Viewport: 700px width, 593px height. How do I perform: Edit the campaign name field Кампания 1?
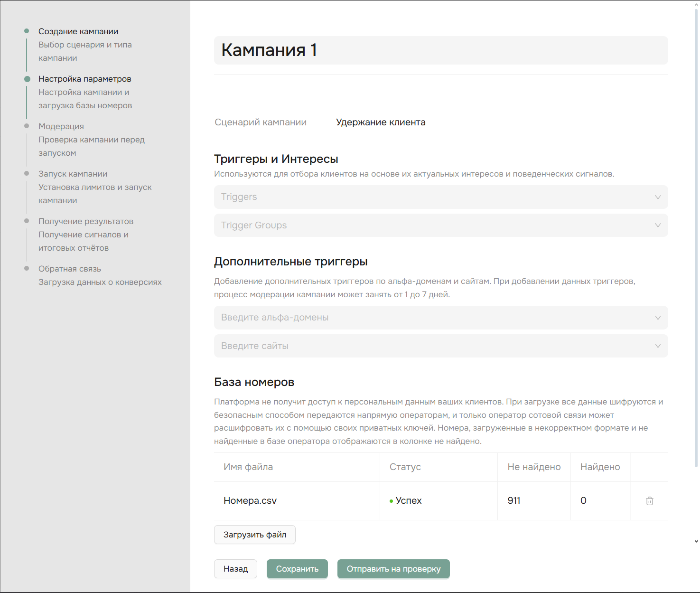pos(440,50)
